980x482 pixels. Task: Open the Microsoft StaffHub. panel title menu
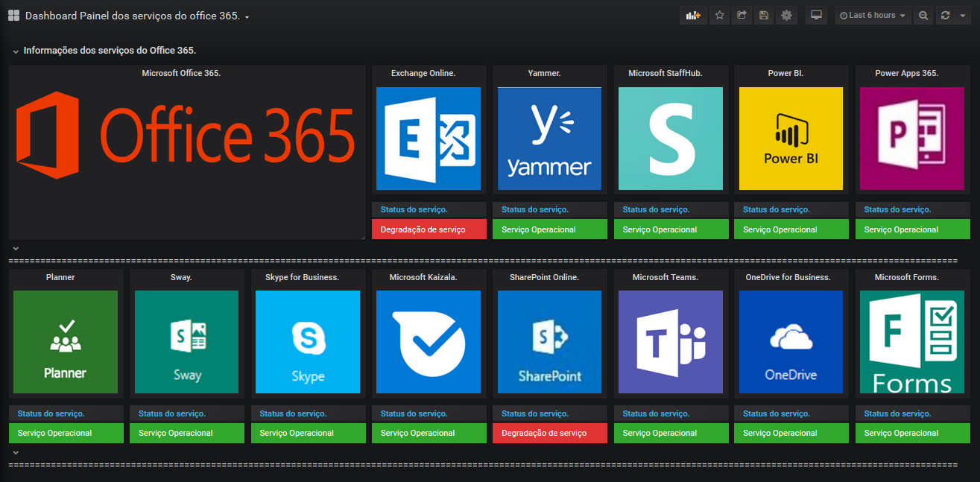coord(666,73)
